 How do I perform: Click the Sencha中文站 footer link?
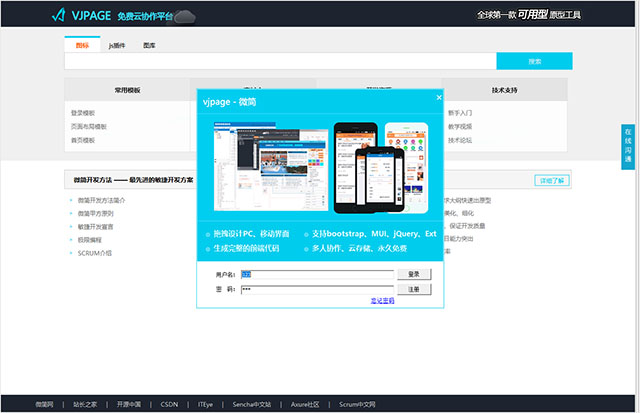tap(252, 404)
